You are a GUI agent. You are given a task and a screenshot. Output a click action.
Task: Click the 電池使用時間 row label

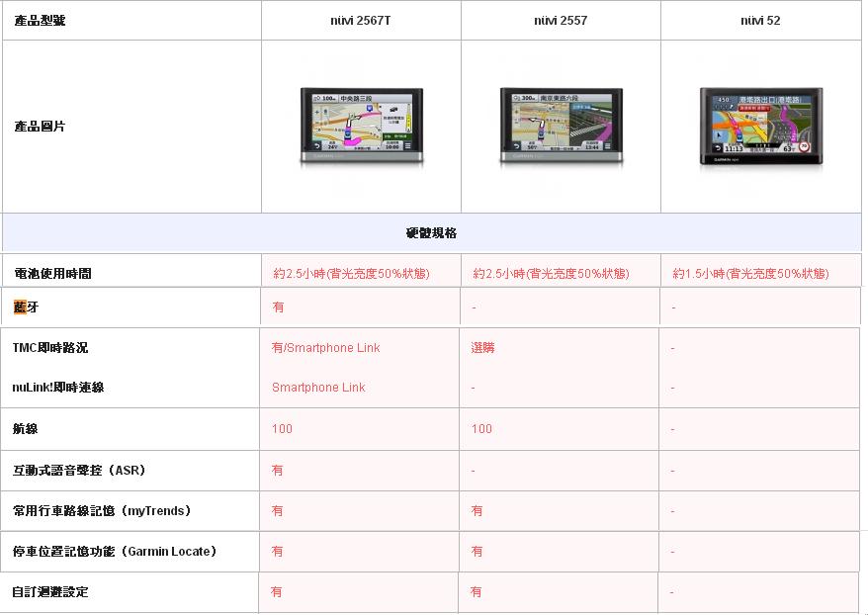[x=53, y=274]
